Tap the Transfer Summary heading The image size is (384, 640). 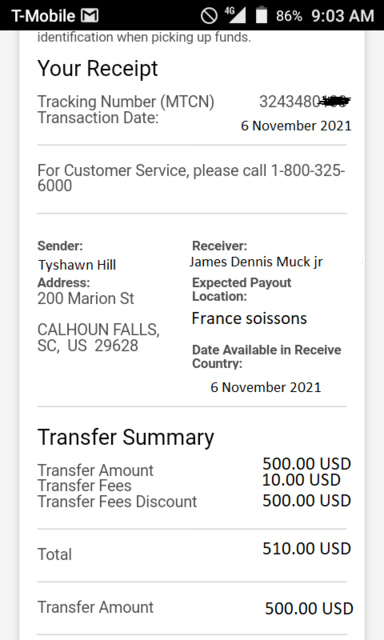click(x=126, y=438)
